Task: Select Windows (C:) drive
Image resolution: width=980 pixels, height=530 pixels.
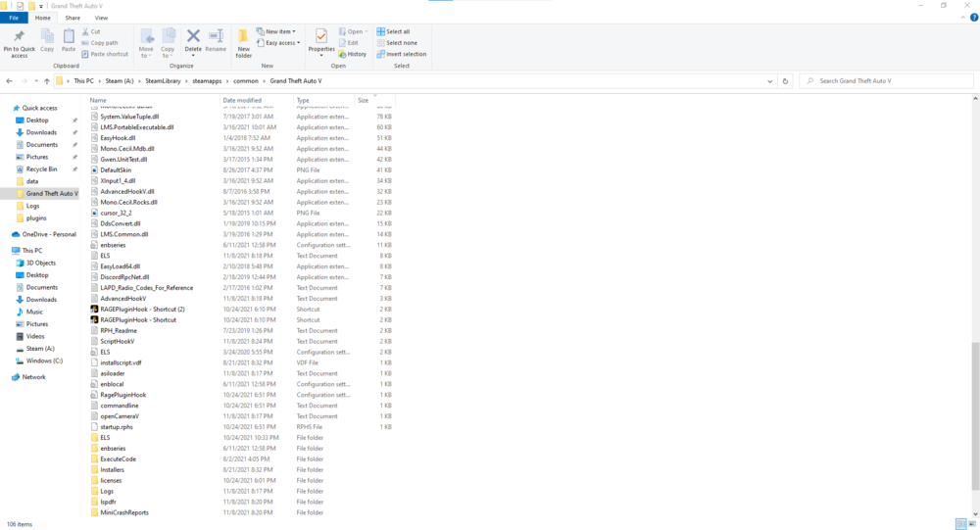Action: (x=44, y=361)
